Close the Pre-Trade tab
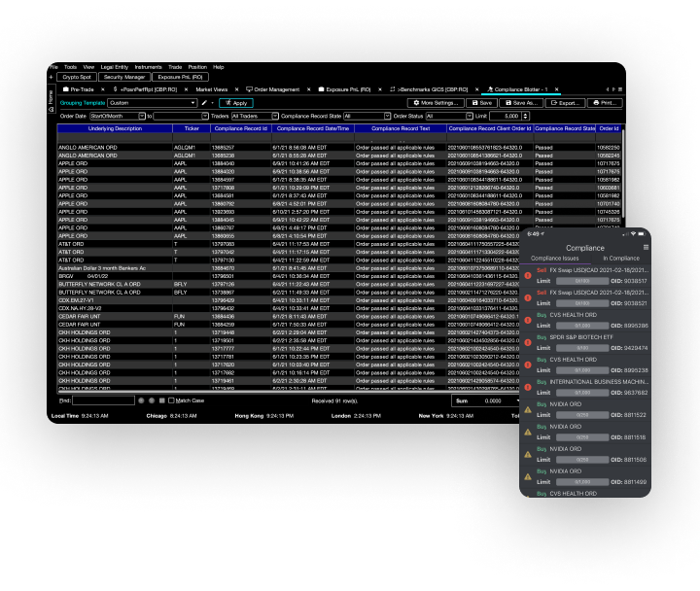Viewport: 700px width, 591px height. point(104,88)
